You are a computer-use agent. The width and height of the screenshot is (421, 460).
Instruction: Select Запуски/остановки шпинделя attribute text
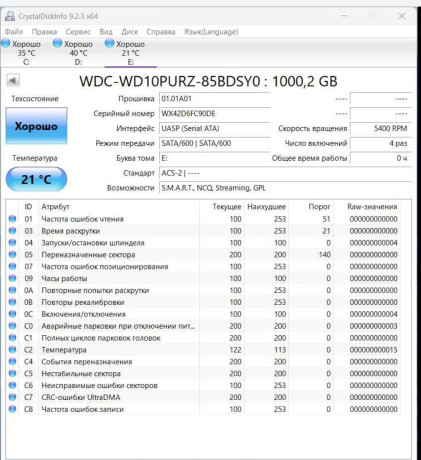pos(93,243)
